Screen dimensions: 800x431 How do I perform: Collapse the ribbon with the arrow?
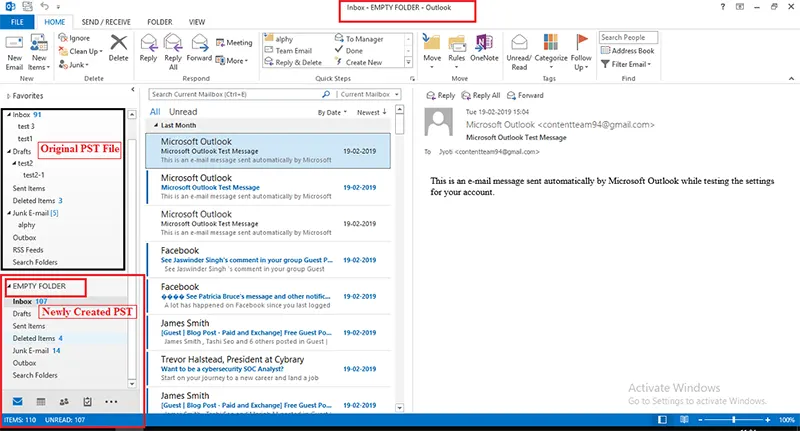click(x=791, y=79)
